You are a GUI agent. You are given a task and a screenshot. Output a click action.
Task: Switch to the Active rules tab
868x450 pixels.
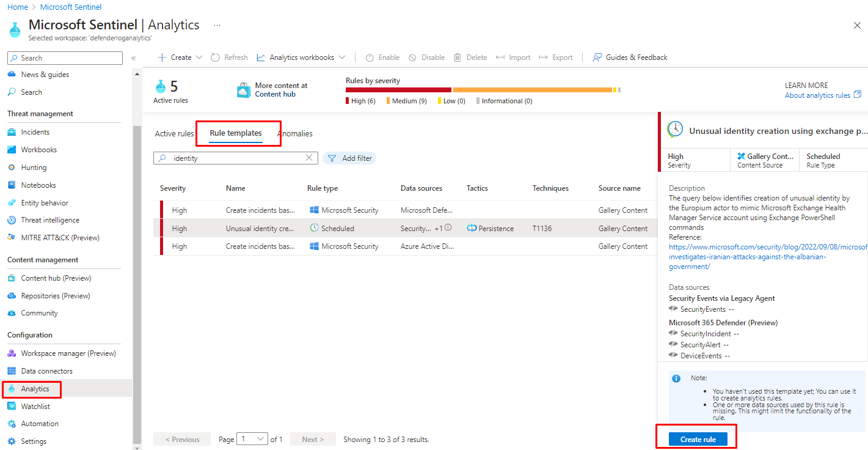click(x=174, y=134)
